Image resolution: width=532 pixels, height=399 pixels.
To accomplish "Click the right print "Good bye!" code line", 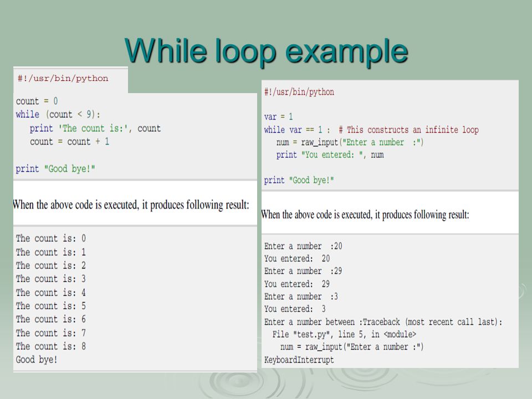I will click(299, 180).
